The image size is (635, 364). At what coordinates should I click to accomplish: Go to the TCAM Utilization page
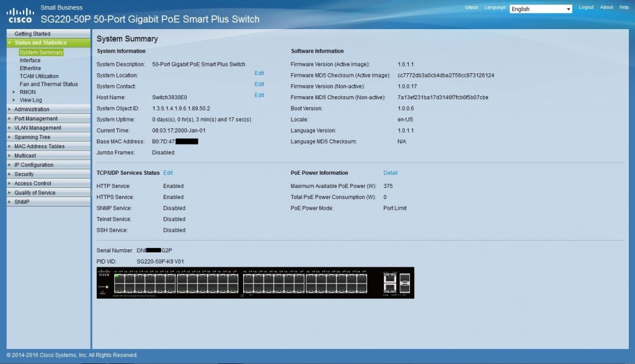(39, 76)
